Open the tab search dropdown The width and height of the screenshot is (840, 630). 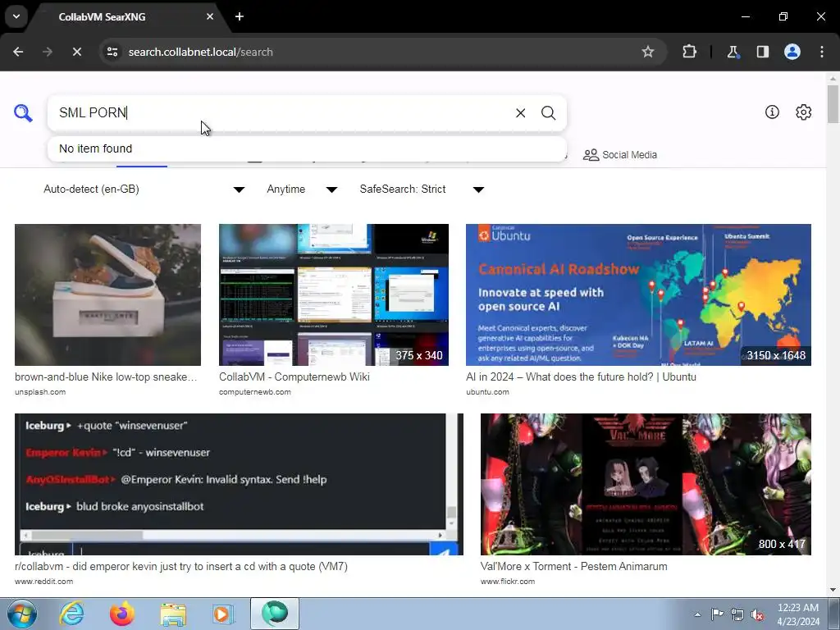(x=16, y=16)
